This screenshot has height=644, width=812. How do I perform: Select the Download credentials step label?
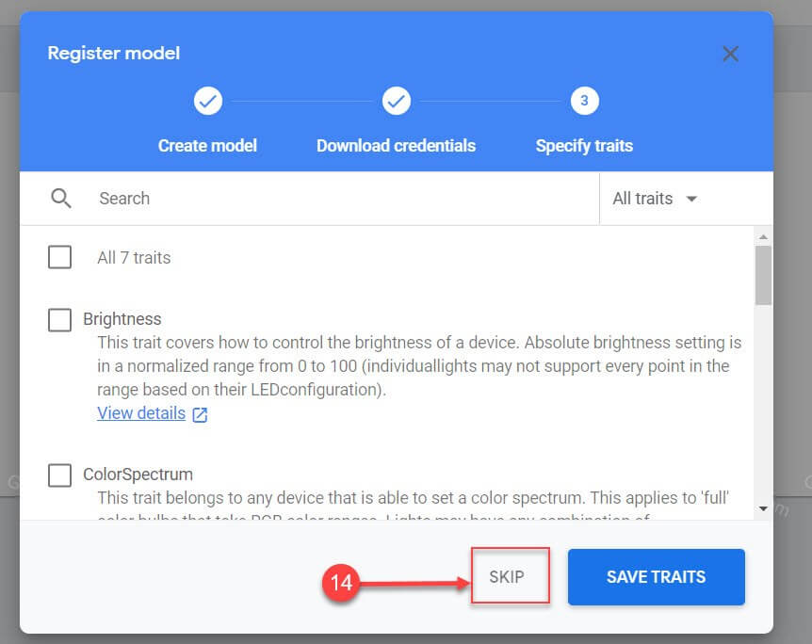[396, 146]
